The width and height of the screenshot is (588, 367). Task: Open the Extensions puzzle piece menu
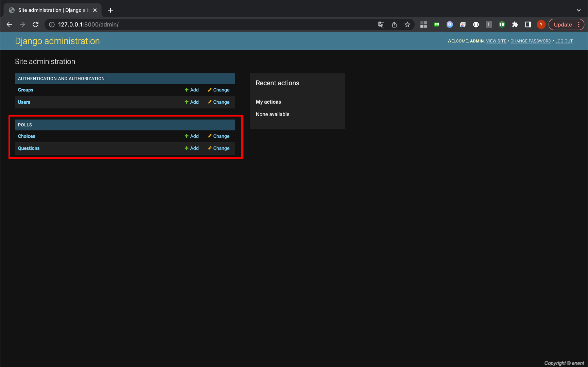(x=515, y=24)
